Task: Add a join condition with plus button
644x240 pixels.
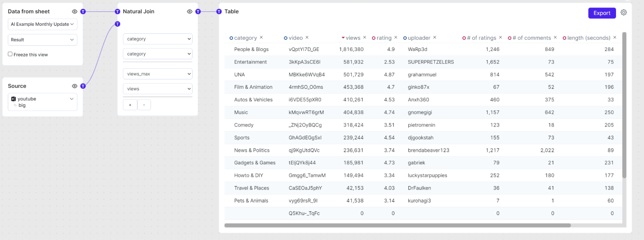Action: point(130,105)
